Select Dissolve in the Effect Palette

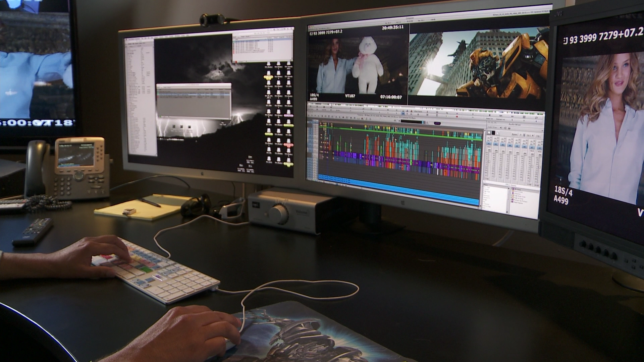tap(517, 194)
